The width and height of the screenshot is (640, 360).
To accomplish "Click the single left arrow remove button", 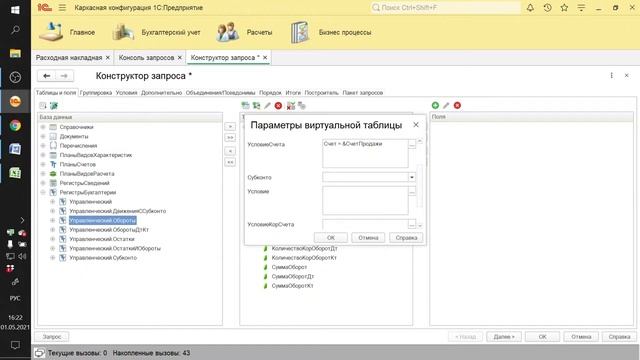I will (230, 151).
